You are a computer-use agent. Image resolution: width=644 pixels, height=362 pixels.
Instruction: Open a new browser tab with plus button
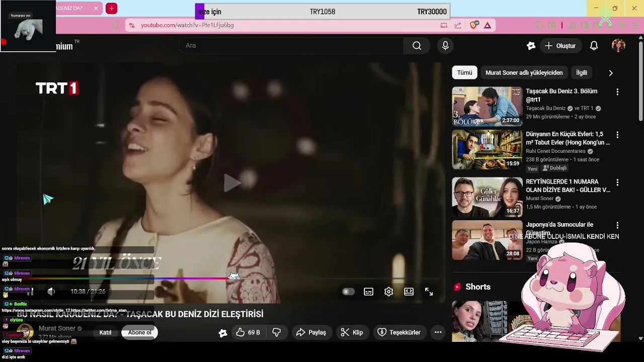point(112,9)
